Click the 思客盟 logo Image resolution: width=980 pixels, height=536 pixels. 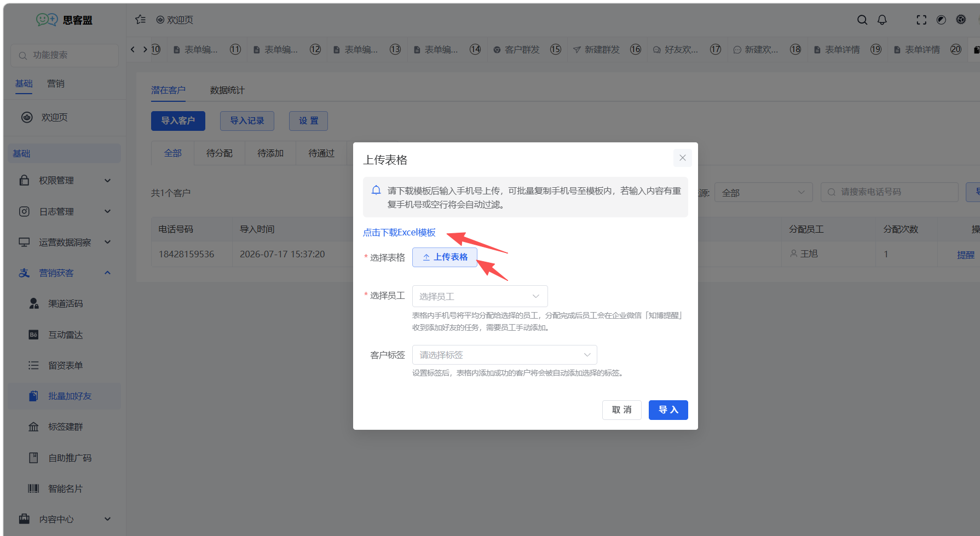click(x=64, y=20)
